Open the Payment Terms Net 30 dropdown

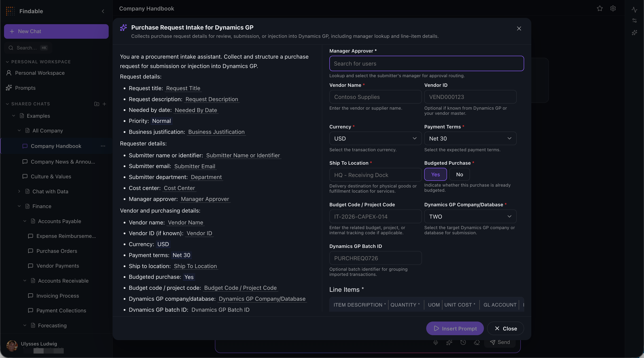[x=470, y=138]
